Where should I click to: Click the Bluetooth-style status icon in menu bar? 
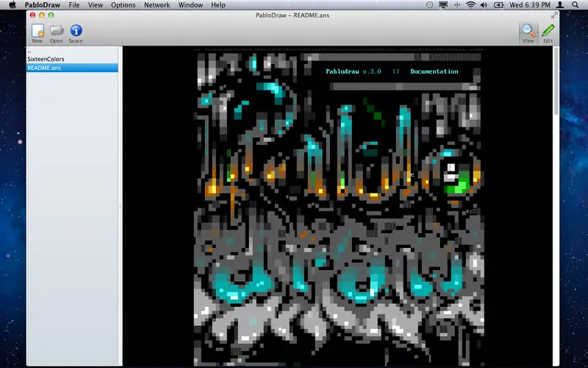(x=457, y=5)
